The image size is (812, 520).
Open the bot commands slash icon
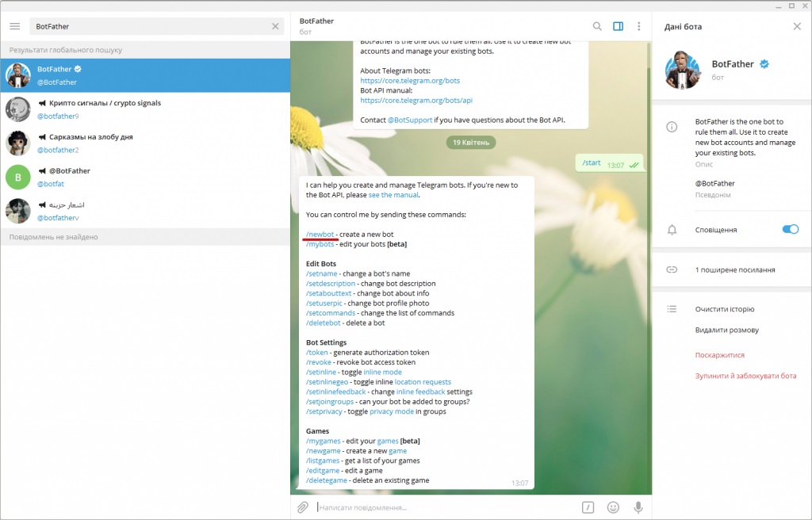coord(588,507)
